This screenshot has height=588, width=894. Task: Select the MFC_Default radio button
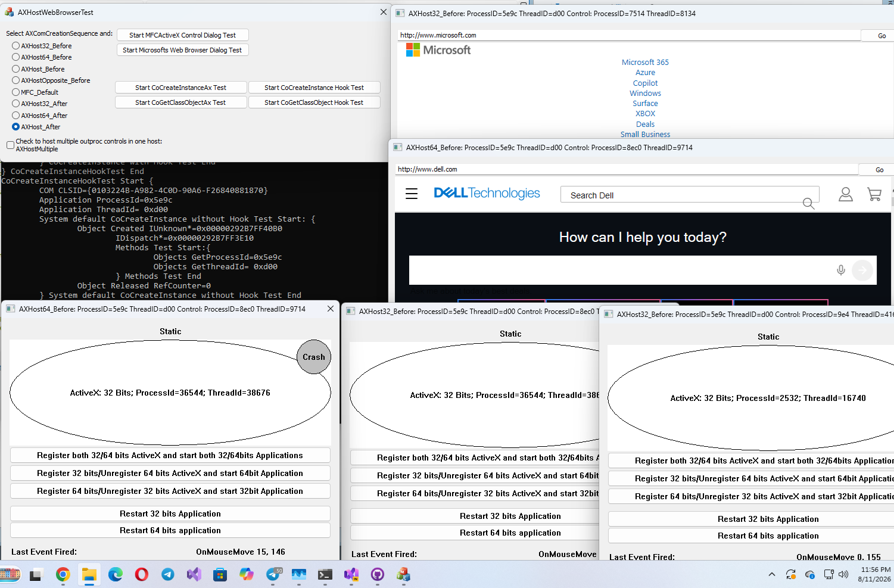point(16,92)
